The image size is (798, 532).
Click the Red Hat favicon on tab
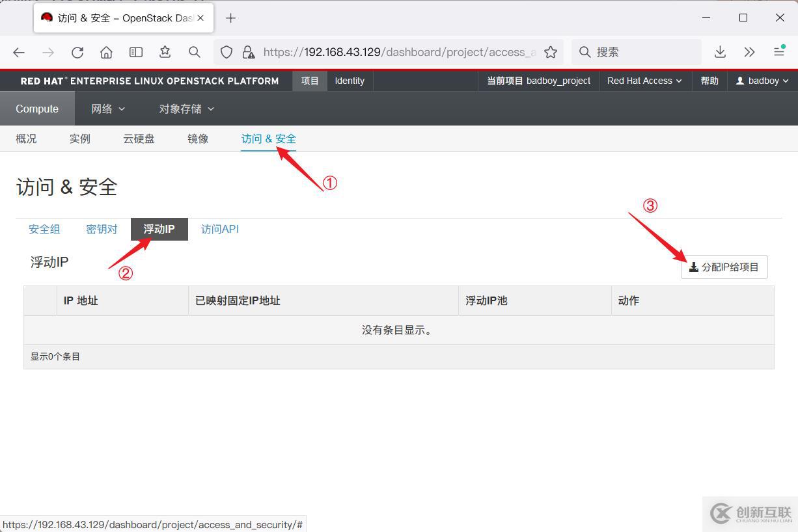46,18
